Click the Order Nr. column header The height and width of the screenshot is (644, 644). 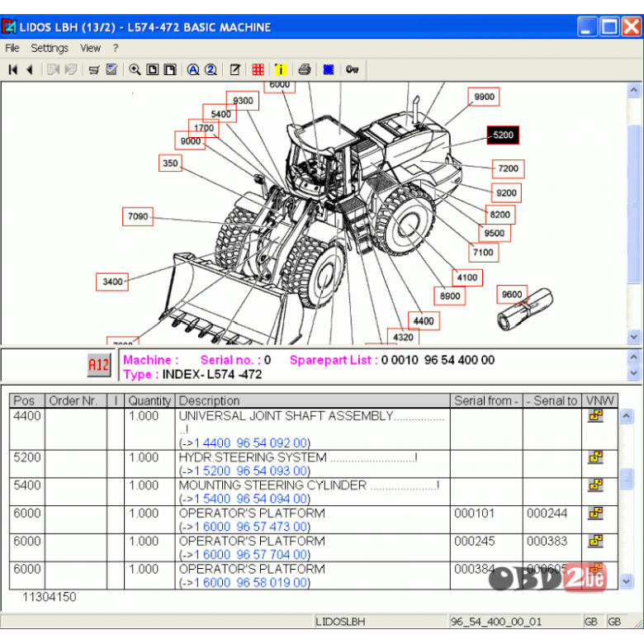tap(76, 400)
